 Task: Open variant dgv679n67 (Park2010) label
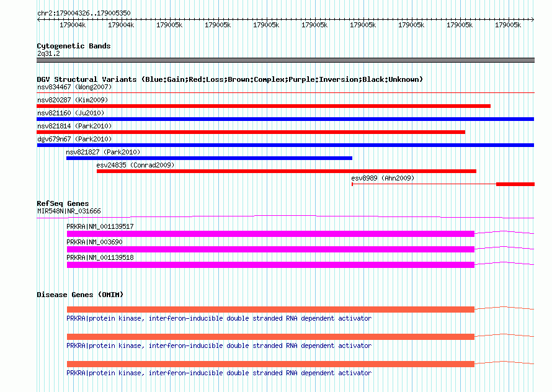(74, 139)
